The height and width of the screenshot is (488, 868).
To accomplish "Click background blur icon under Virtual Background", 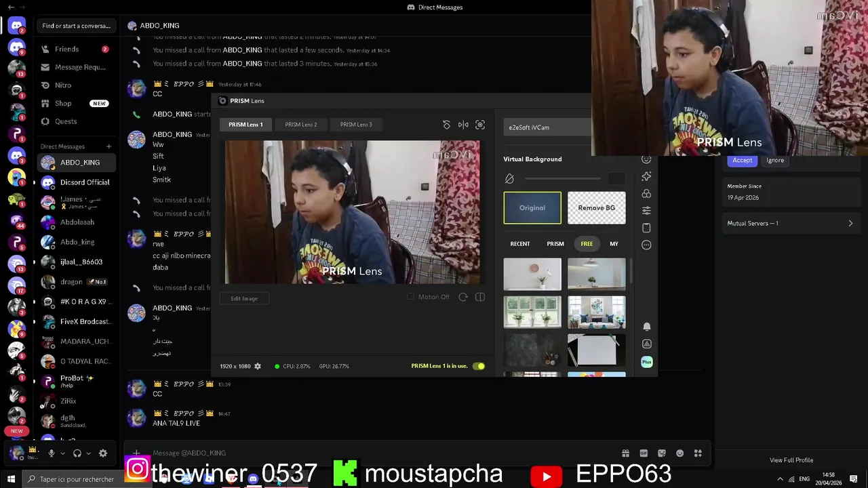I will click(509, 178).
